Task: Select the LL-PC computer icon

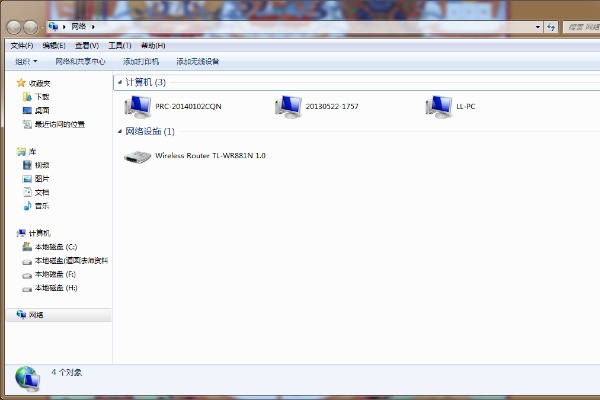Action: pos(438,106)
